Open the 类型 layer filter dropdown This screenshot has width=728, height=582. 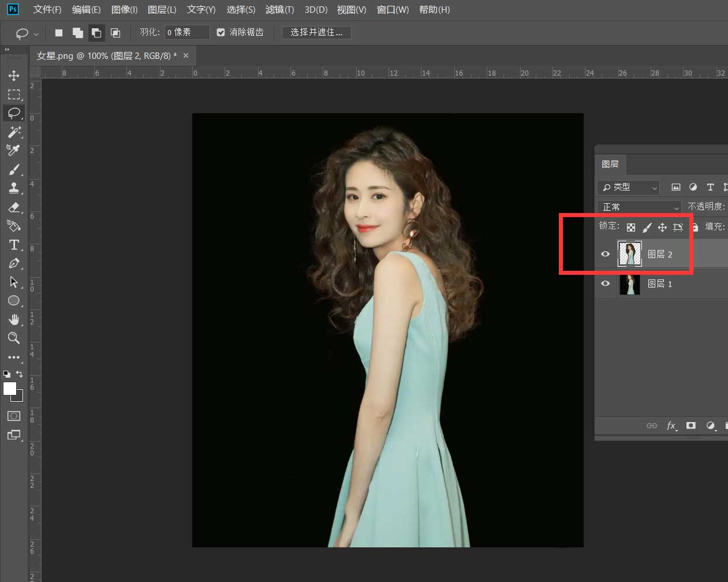pos(629,187)
